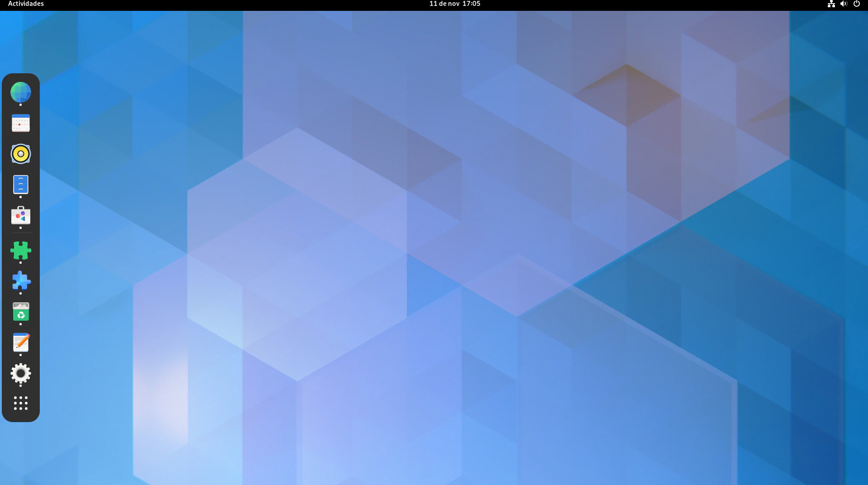Viewport: 868px width, 485px height.
Task: Click the green recycle bin app icon
Action: tap(21, 312)
